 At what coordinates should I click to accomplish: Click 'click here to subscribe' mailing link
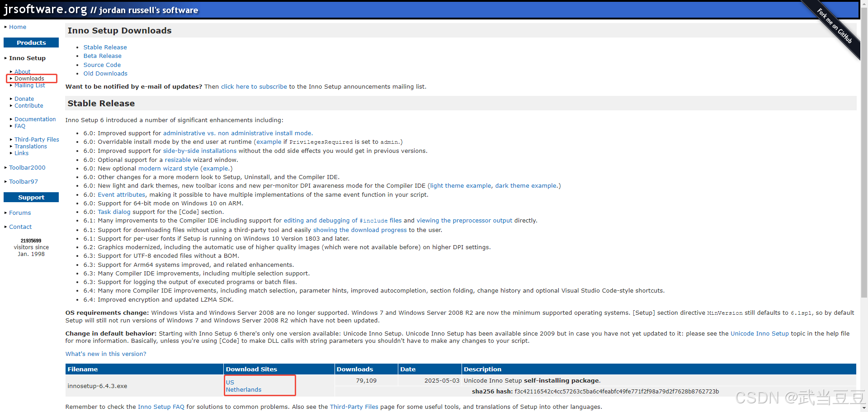[x=254, y=87]
